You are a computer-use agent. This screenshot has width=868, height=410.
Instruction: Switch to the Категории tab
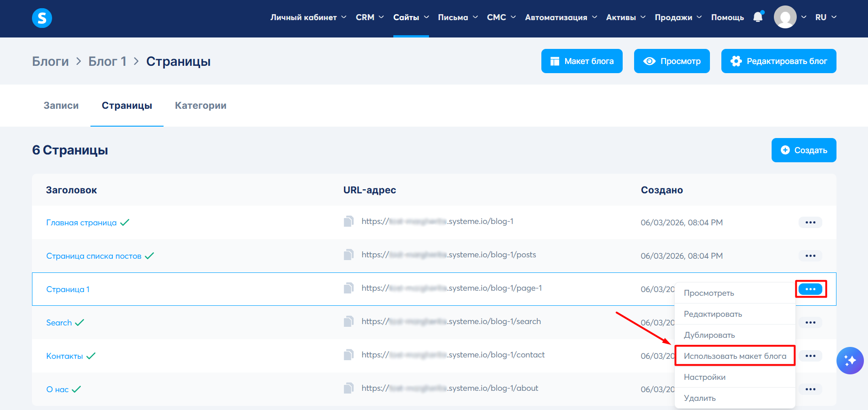[x=201, y=106]
